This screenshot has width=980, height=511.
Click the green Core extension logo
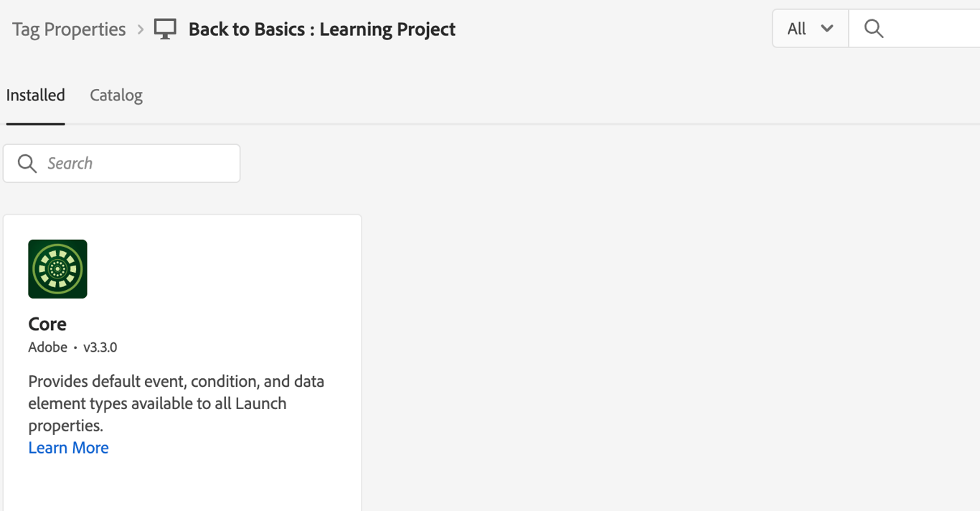click(57, 269)
